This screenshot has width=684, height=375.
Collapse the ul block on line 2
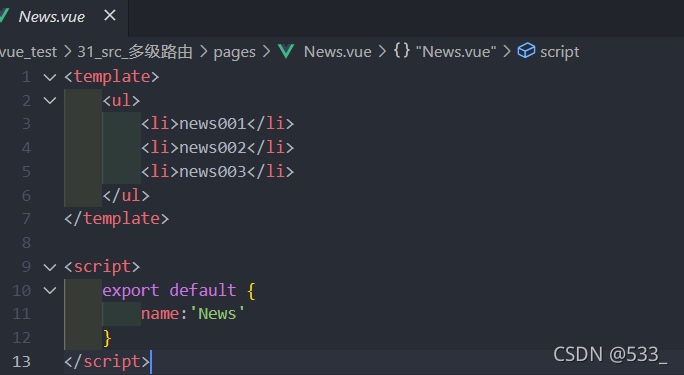[x=50, y=101]
